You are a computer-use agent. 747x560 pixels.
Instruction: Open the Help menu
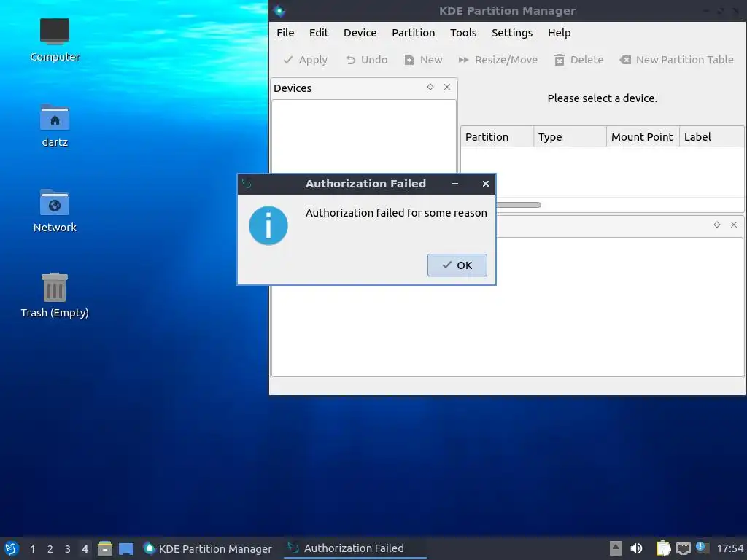coord(559,33)
